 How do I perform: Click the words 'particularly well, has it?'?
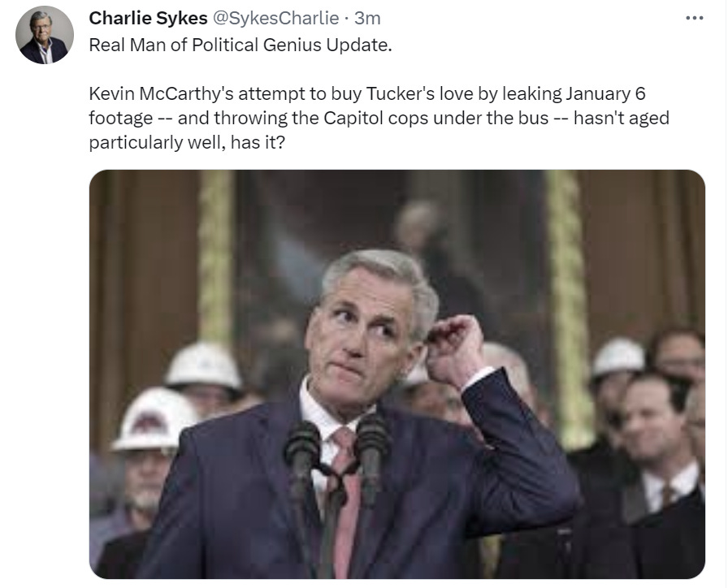click(186, 142)
